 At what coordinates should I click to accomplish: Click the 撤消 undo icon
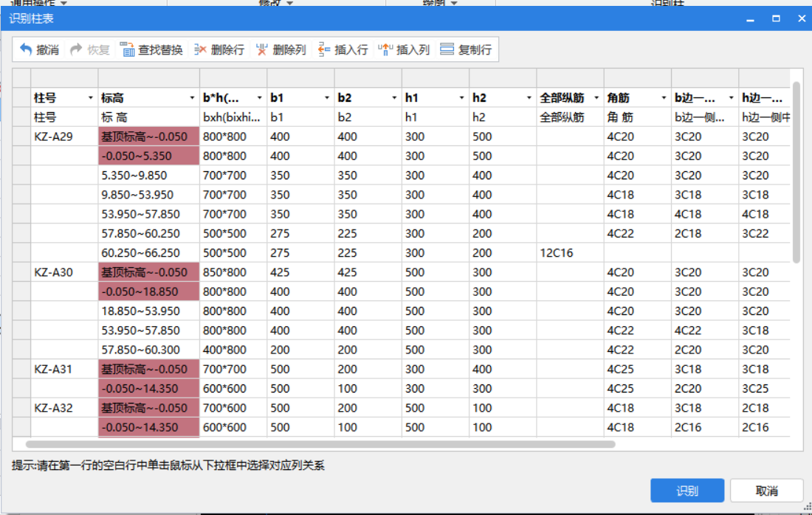tap(26, 49)
